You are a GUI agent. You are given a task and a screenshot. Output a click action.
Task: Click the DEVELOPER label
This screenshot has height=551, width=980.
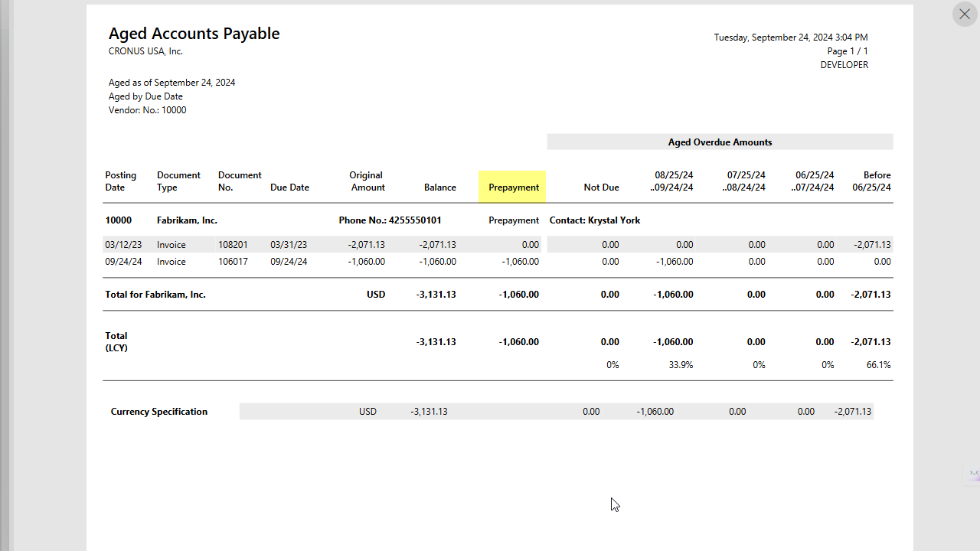pos(844,64)
